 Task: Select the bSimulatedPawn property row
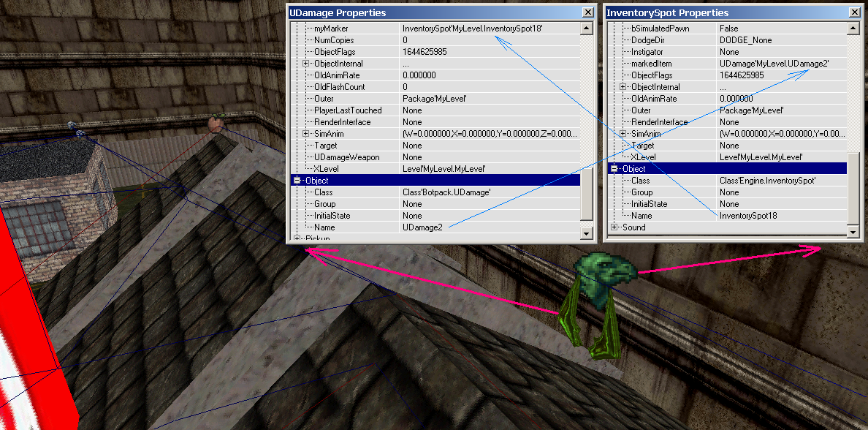click(727, 29)
